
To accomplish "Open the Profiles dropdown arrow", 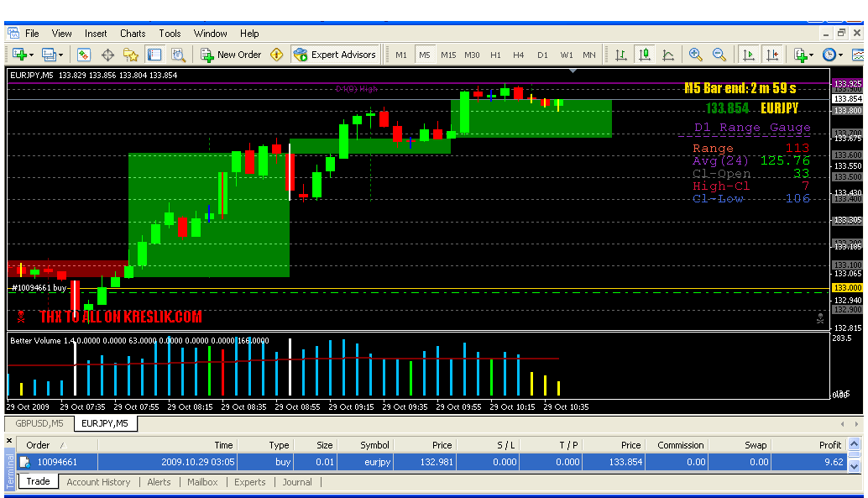I will coord(60,55).
